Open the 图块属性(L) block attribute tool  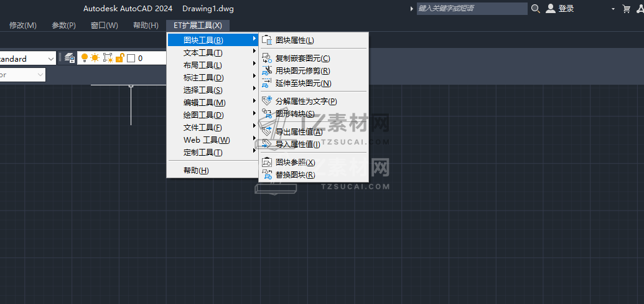tap(314, 40)
